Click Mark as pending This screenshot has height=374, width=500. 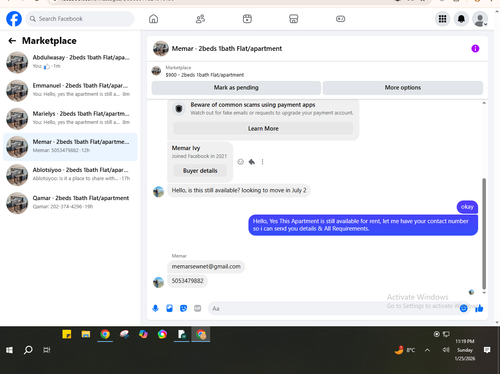coord(236,88)
